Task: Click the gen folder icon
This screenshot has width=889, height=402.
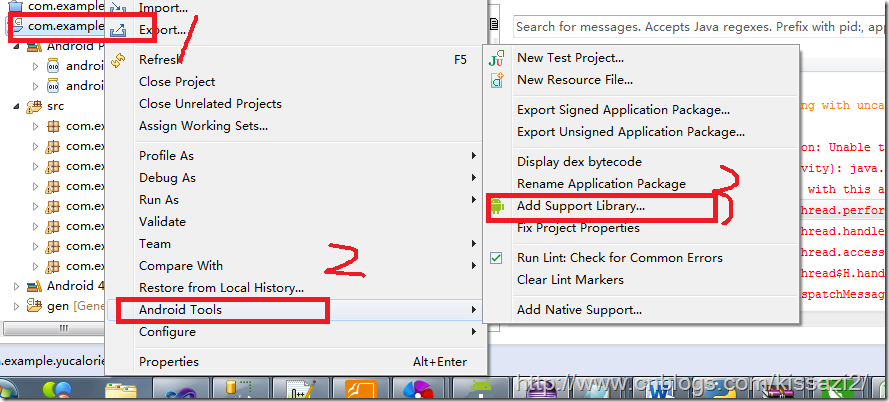Action: [34, 306]
